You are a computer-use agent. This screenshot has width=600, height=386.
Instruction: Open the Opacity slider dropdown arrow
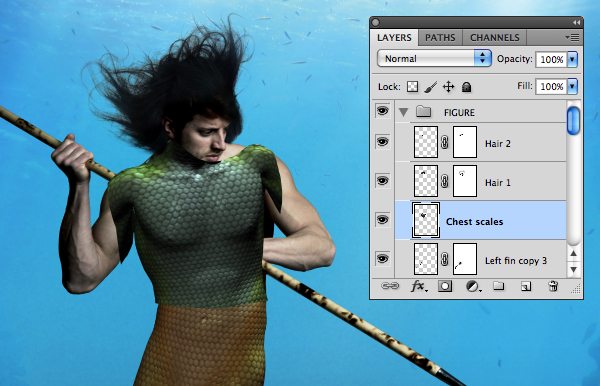coord(572,59)
